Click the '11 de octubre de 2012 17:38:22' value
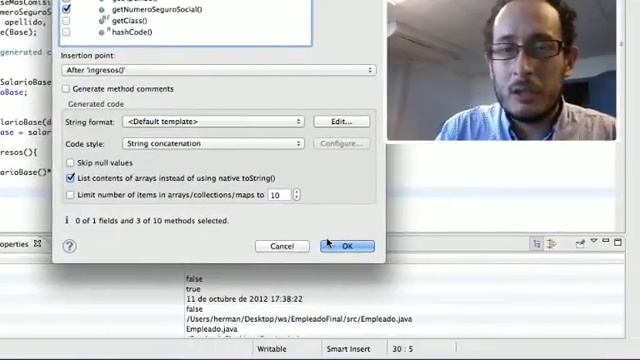Image resolution: width=640 pixels, height=360 pixels. click(244, 299)
